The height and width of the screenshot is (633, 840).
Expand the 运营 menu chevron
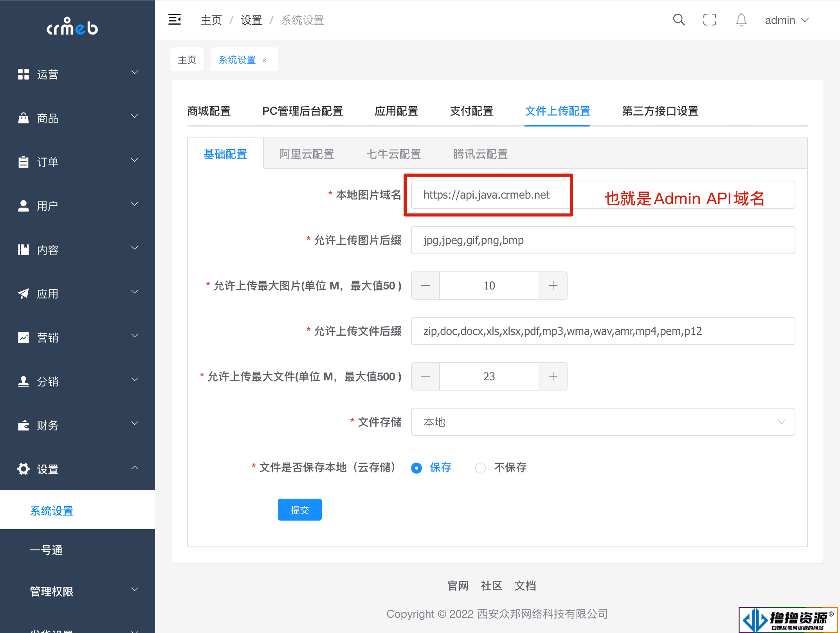point(135,72)
